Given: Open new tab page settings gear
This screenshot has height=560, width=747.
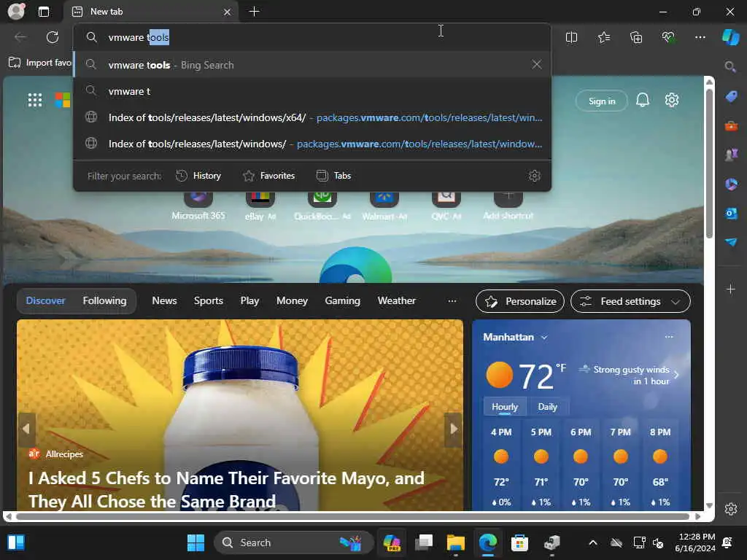Looking at the screenshot, I should point(672,100).
